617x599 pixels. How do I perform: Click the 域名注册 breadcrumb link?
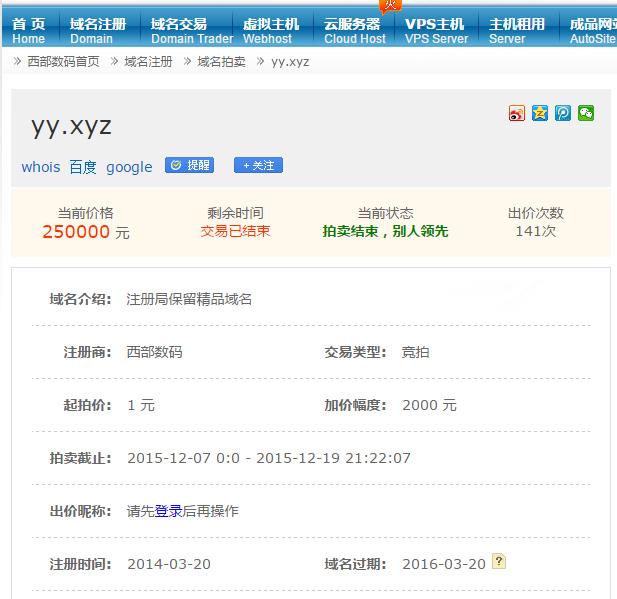pos(148,62)
